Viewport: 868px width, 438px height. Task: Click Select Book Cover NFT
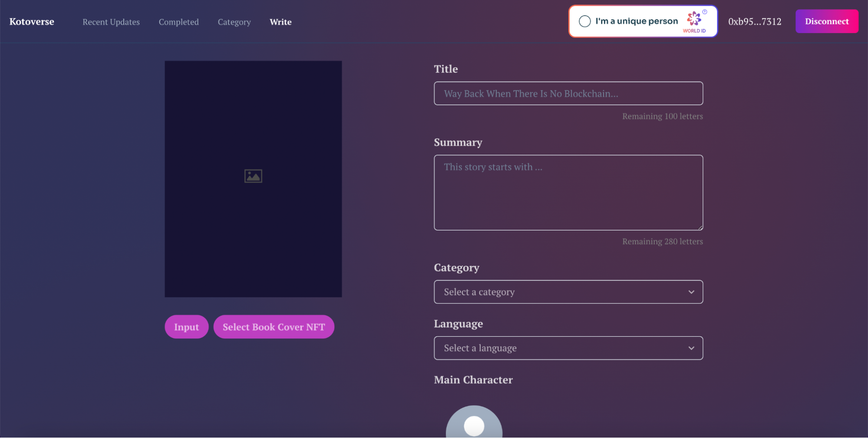click(x=274, y=326)
